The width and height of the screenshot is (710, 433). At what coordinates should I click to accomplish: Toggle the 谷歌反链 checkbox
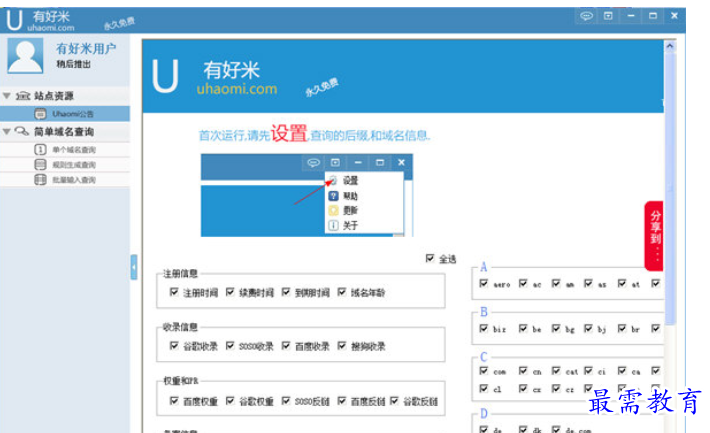(x=394, y=401)
